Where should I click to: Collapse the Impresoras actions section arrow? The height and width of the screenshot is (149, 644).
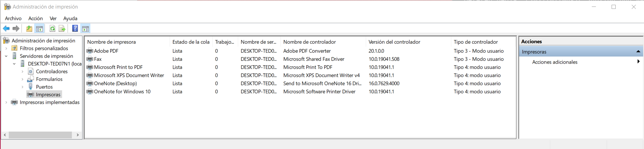[638, 52]
